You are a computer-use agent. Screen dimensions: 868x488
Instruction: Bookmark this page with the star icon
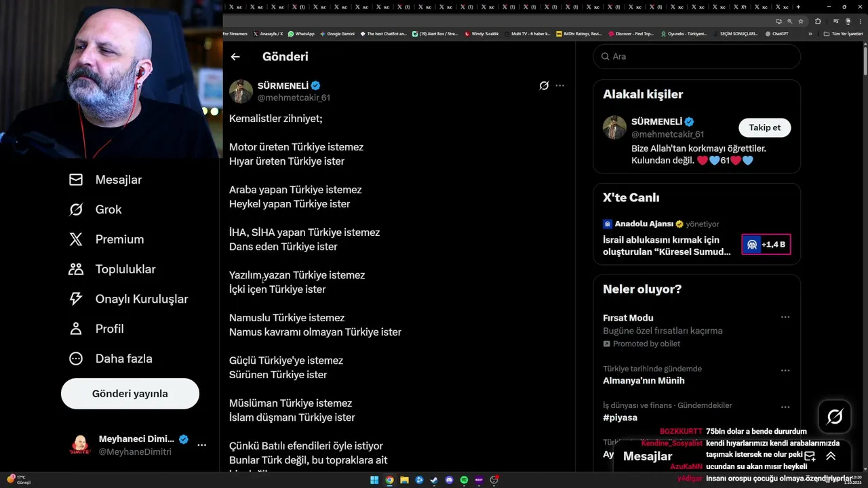click(x=801, y=21)
